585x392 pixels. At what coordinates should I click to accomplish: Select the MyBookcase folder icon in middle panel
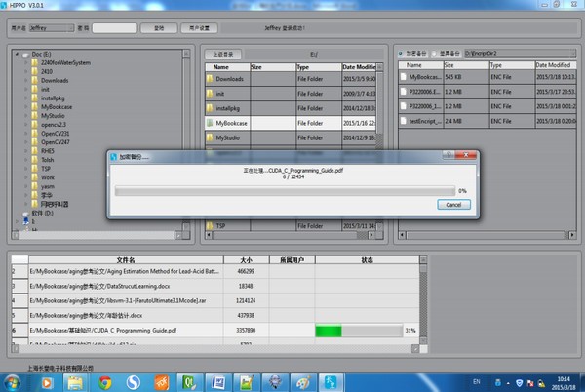tap(210, 124)
